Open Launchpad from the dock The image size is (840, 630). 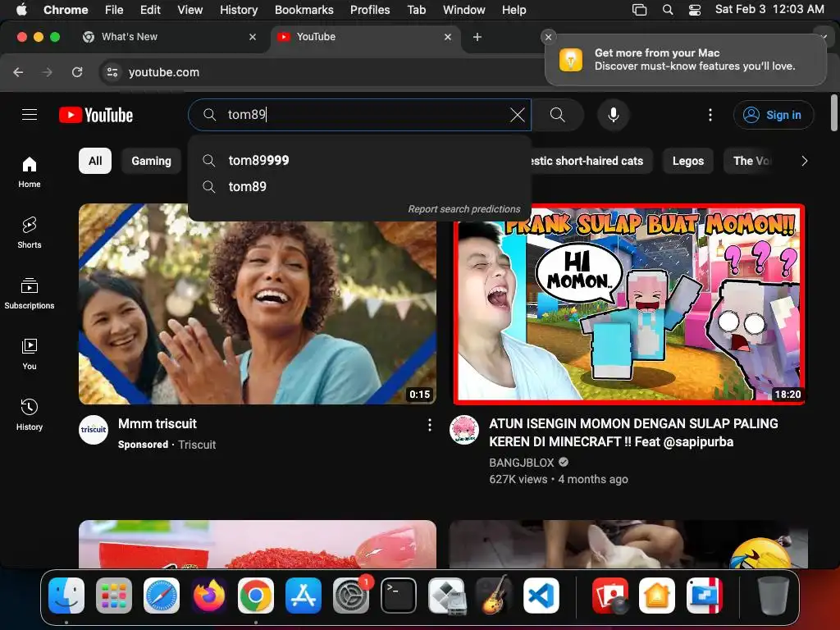pyautogui.click(x=113, y=596)
